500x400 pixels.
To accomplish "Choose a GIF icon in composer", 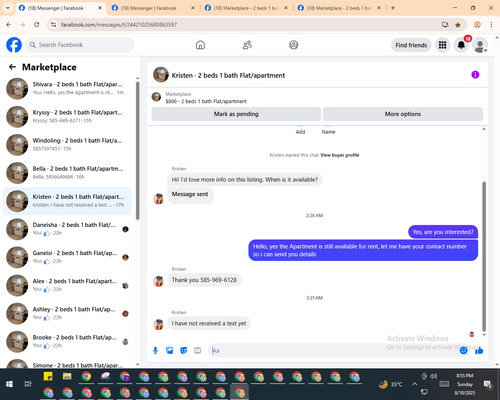I will pyautogui.click(x=198, y=350).
